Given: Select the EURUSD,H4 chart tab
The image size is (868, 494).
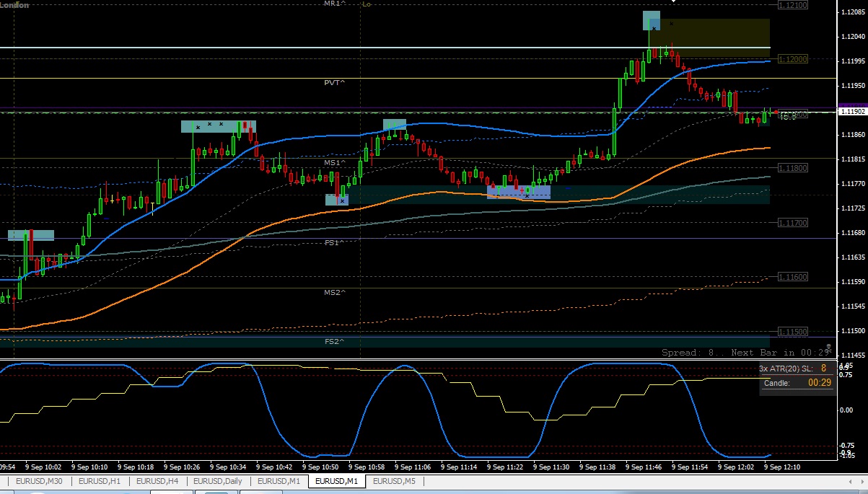Looking at the screenshot, I should pyautogui.click(x=157, y=481).
